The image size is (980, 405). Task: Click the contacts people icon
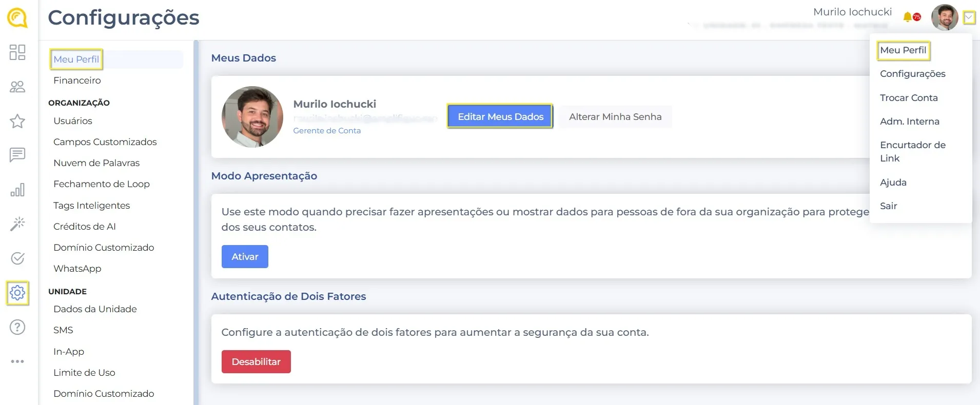click(17, 87)
